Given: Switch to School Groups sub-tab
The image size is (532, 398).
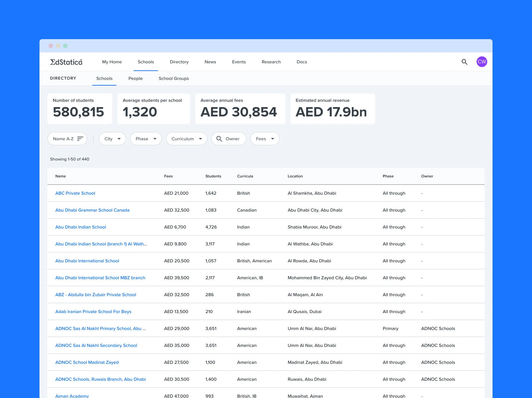Looking at the screenshot, I should pos(174,78).
